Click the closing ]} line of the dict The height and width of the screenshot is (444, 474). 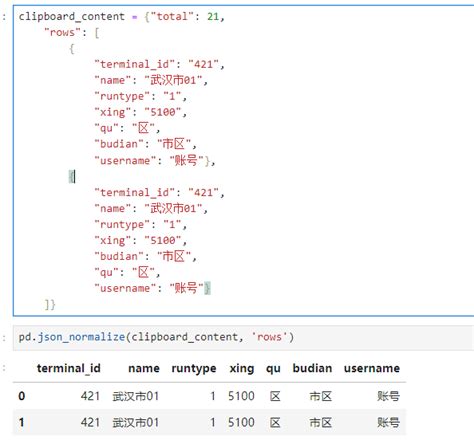click(x=50, y=304)
